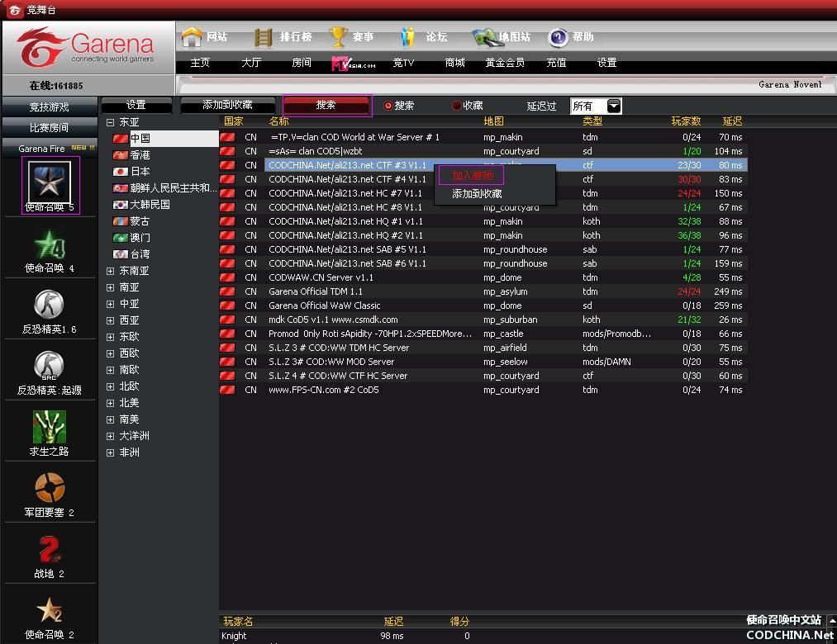Click the 比赛房间 sidebar button

[49, 128]
